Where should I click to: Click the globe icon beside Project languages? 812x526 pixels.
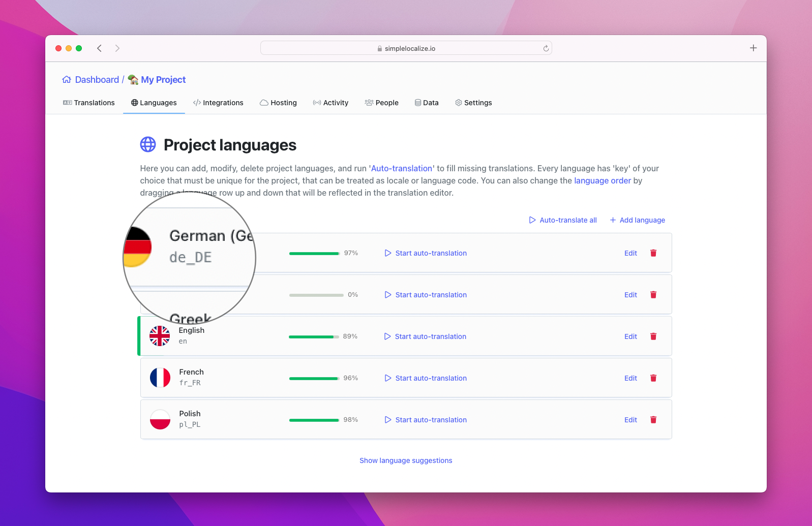pos(148,144)
